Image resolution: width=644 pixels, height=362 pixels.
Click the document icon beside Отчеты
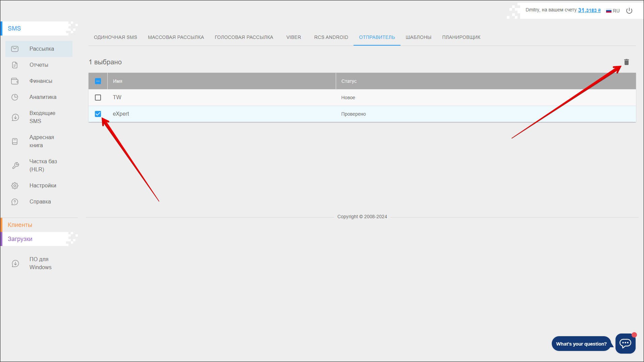click(15, 65)
